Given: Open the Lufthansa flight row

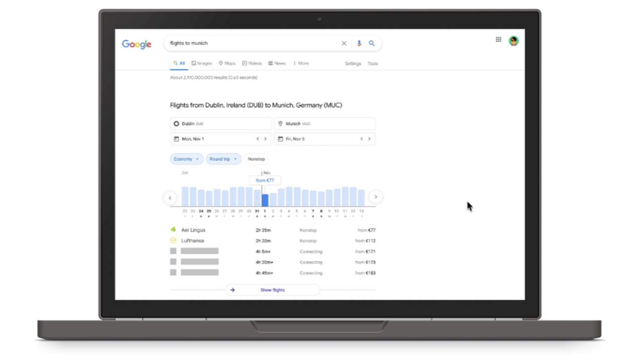Looking at the screenshot, I should [273, 240].
